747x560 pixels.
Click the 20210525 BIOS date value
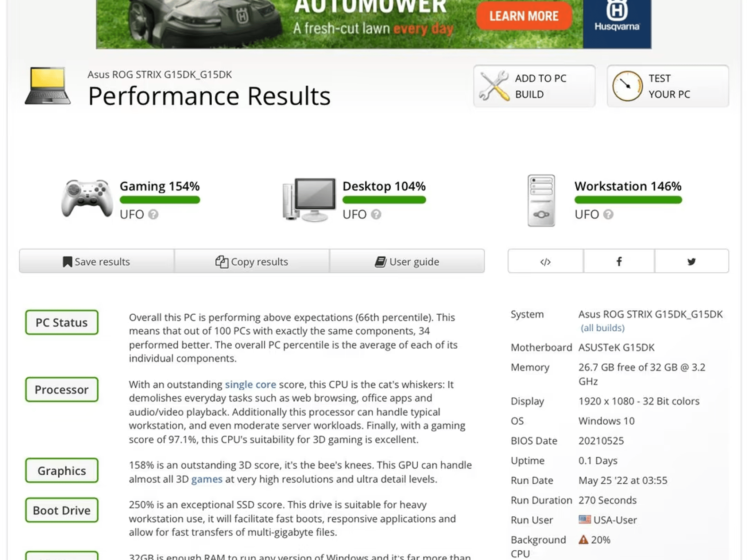601,441
